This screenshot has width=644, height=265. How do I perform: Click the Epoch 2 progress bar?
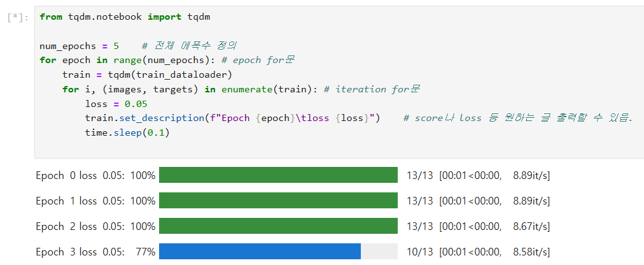tap(278, 226)
